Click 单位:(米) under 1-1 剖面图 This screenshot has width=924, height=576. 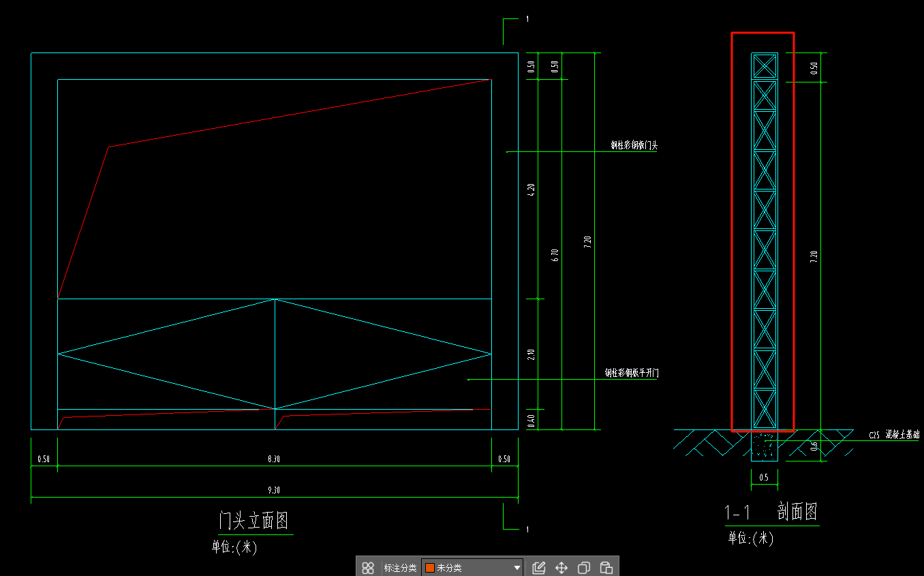(750, 538)
